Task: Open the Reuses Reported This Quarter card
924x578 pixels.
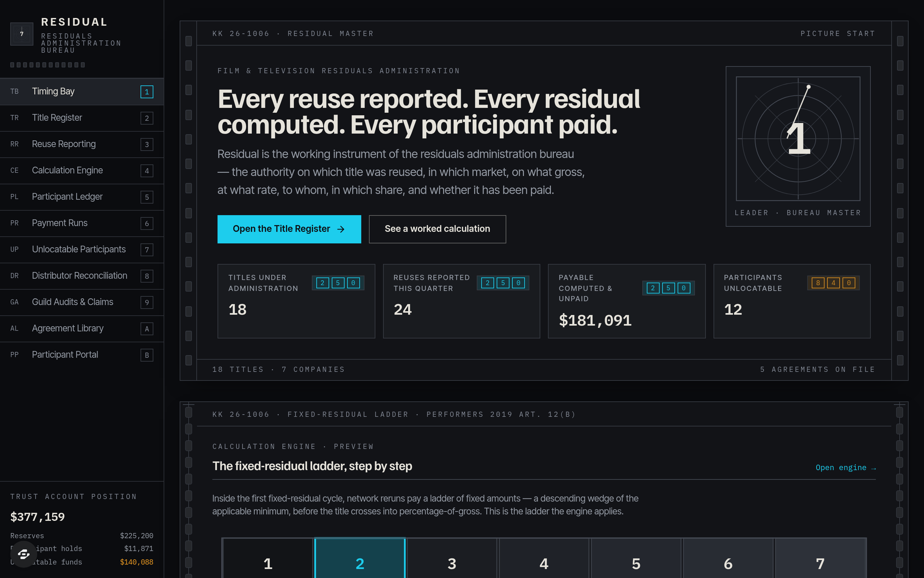Action: pyautogui.click(x=461, y=301)
